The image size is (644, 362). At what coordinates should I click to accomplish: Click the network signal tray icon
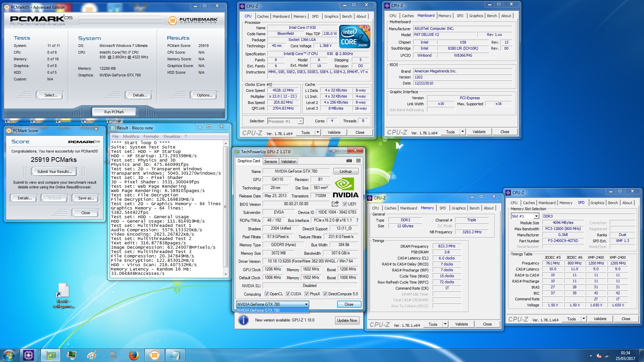(x=607, y=356)
